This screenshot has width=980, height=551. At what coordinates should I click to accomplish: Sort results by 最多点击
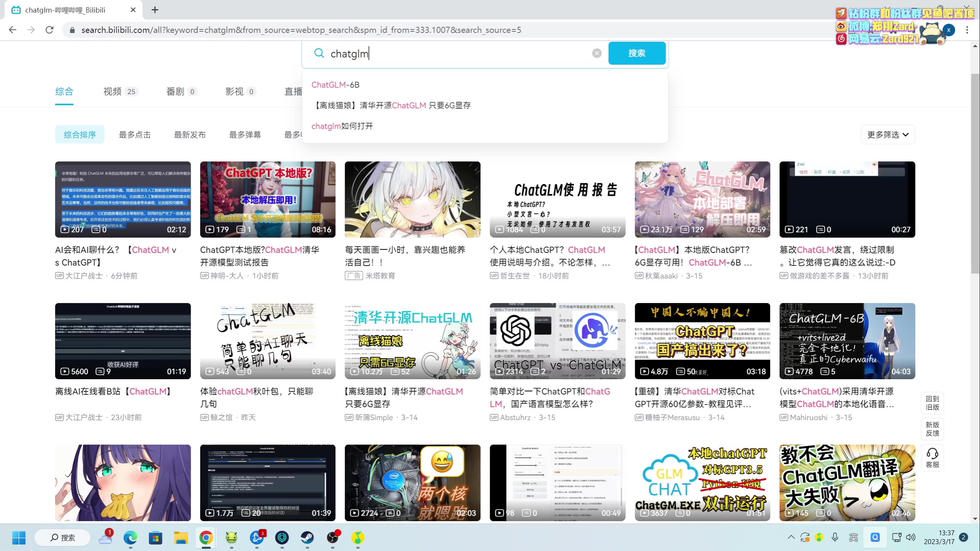(x=135, y=135)
